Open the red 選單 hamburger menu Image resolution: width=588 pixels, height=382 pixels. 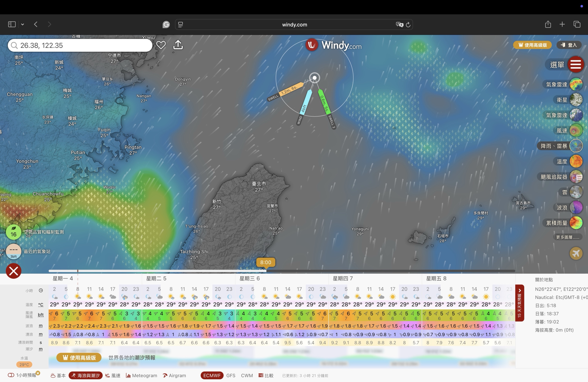tap(576, 65)
